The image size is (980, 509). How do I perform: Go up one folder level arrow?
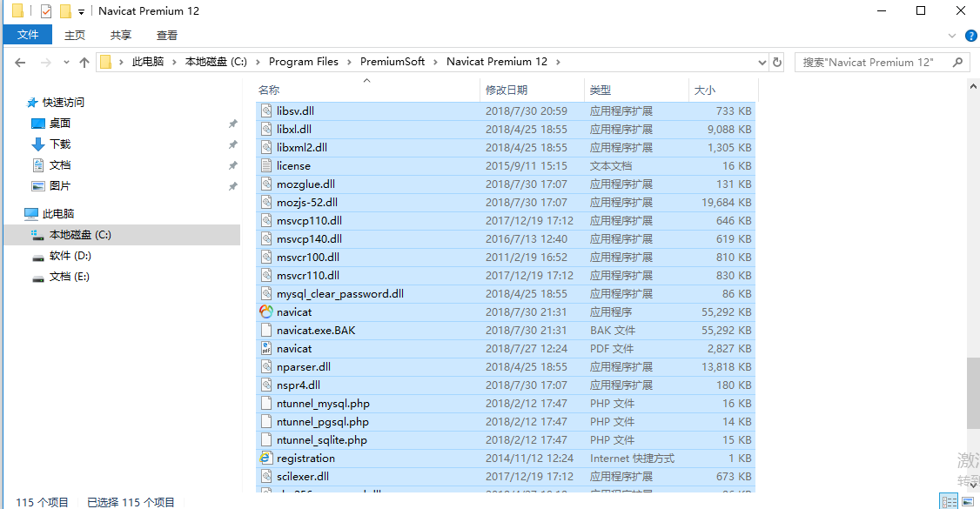pyautogui.click(x=84, y=62)
